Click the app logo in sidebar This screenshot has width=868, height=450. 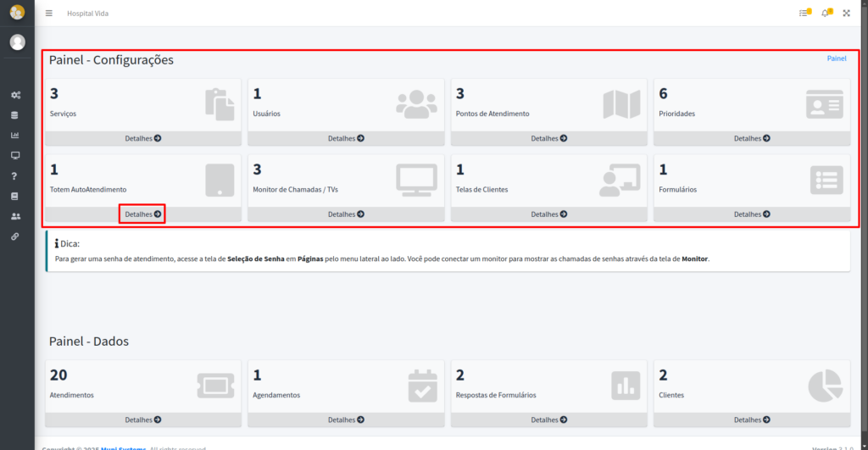[x=17, y=12]
